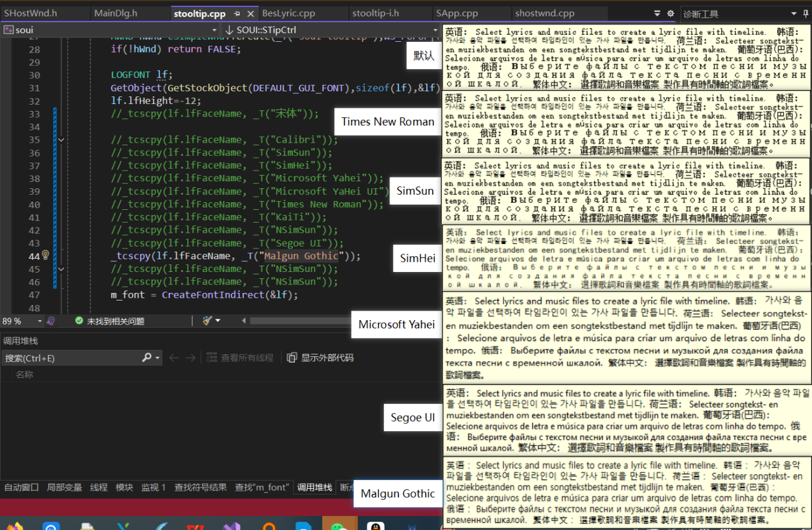Collapse the code region at line 35

coord(61,139)
